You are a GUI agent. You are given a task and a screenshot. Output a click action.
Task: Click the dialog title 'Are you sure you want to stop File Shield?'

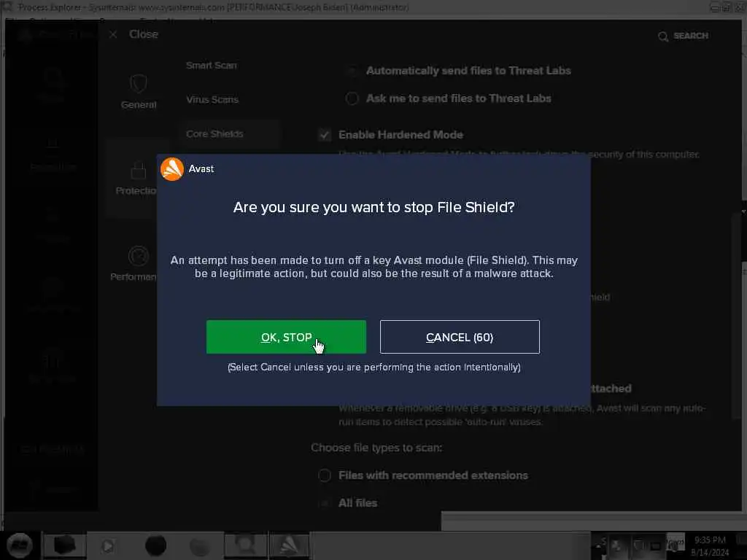coord(374,207)
